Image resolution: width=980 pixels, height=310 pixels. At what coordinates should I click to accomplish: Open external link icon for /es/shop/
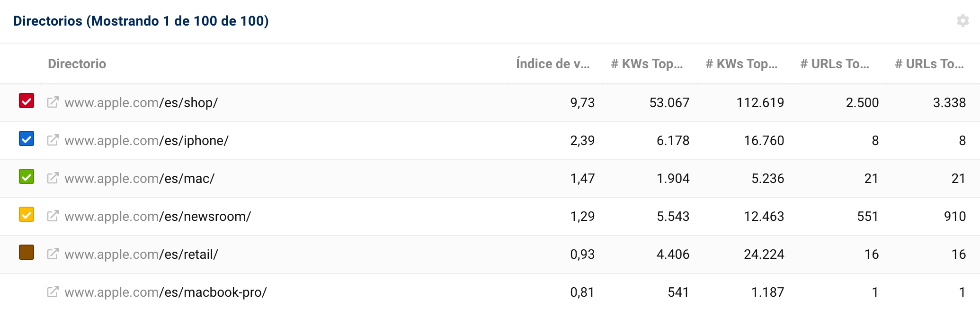click(53, 102)
